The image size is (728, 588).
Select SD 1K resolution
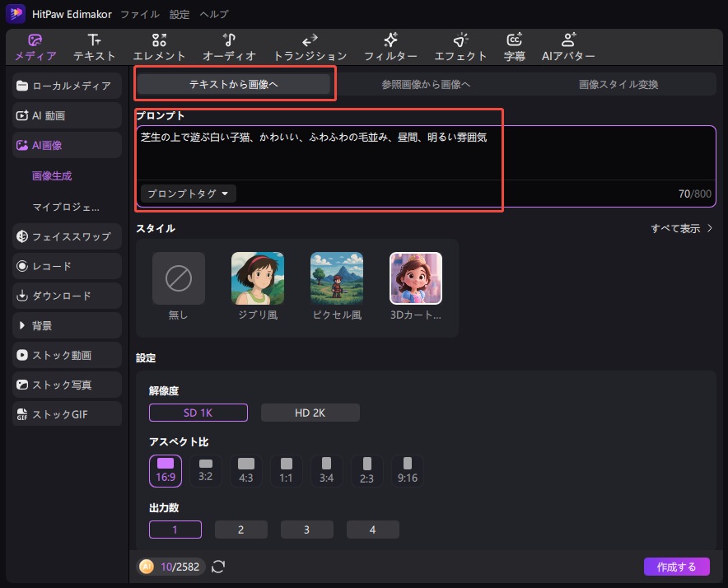(x=198, y=413)
